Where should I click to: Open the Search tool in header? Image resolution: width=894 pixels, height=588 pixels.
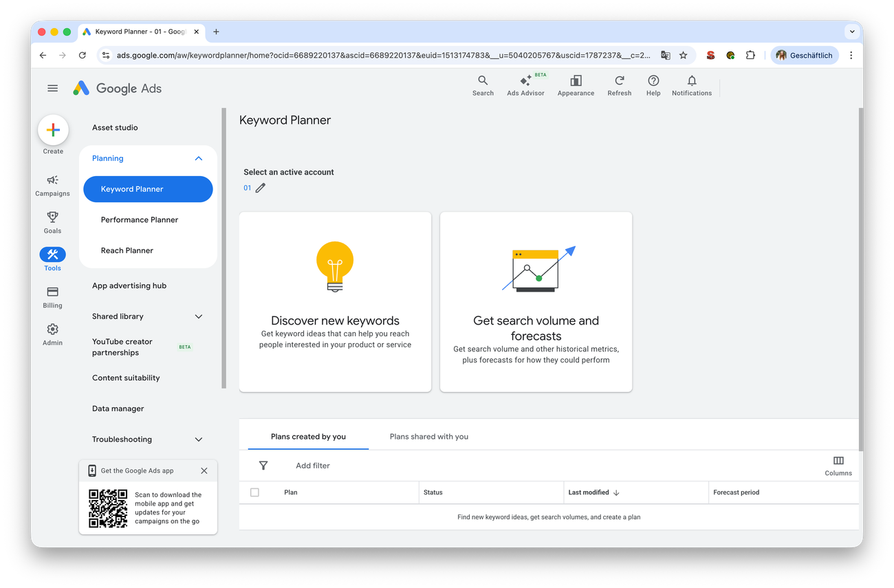pyautogui.click(x=483, y=86)
